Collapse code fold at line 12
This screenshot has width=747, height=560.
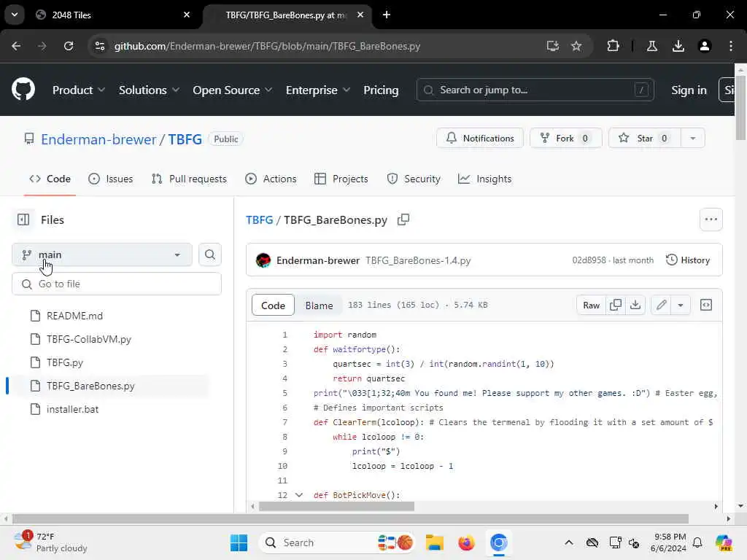pyautogui.click(x=298, y=495)
